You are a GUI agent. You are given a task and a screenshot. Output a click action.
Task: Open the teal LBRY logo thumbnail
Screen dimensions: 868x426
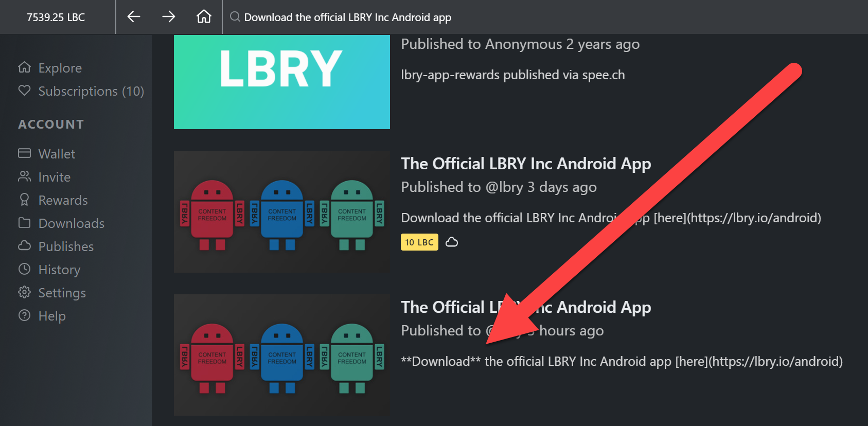coord(282,82)
